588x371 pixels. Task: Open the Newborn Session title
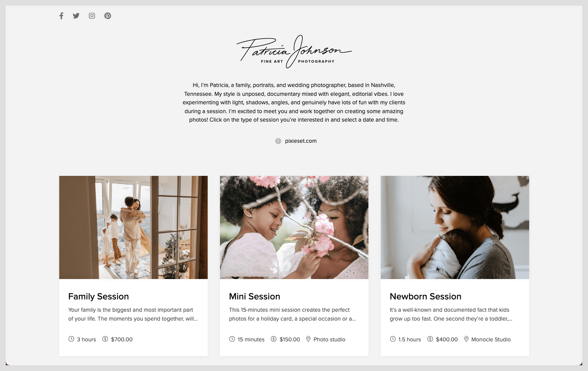coord(425,296)
